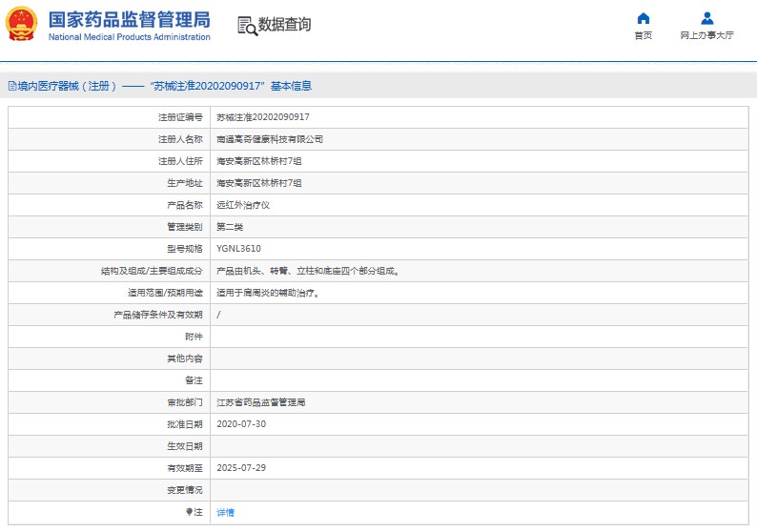Open the 数据查询 search icon
The image size is (757, 532).
click(247, 26)
